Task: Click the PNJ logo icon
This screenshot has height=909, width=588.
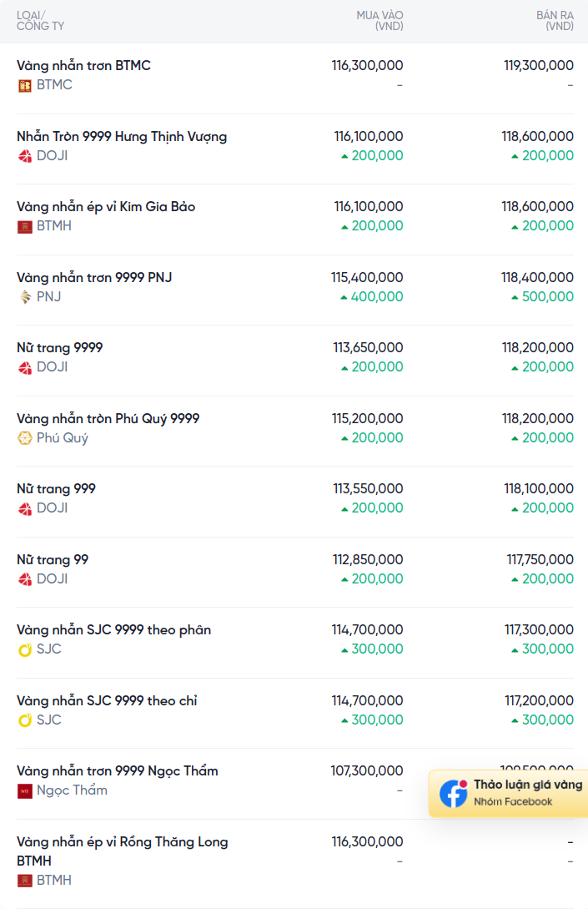Action: pos(24,297)
